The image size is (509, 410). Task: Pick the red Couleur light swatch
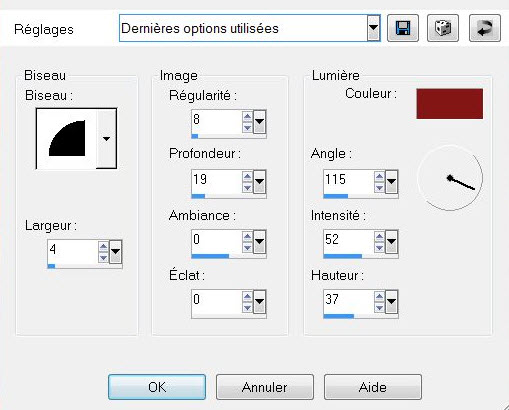coord(449,104)
